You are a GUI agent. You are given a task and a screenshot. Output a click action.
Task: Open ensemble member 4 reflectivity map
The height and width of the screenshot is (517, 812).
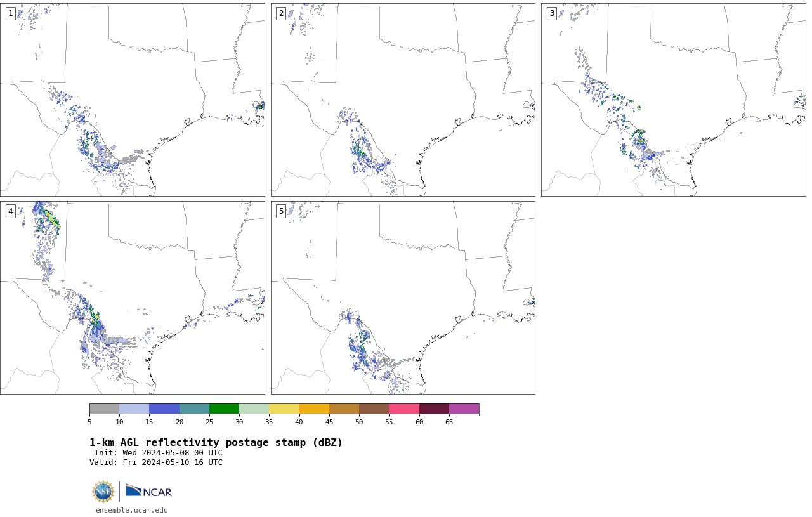(x=133, y=298)
